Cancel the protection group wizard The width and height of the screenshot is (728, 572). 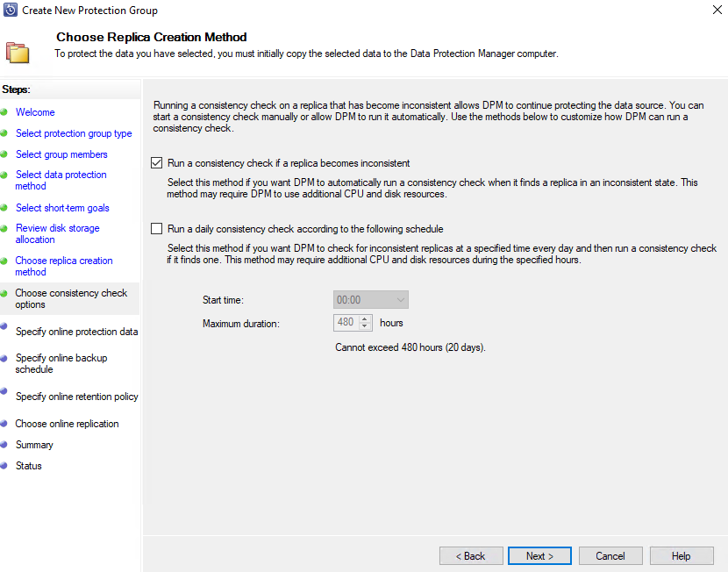[x=610, y=555]
